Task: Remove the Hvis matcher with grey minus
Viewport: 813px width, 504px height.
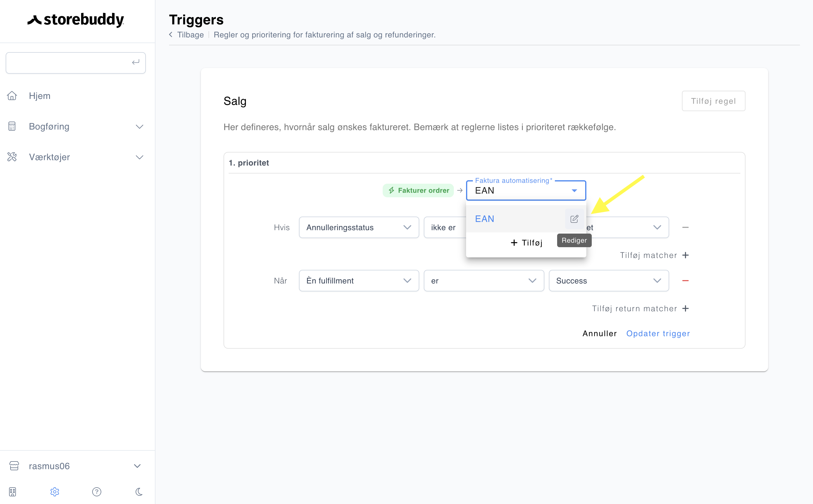Action: 685,227
